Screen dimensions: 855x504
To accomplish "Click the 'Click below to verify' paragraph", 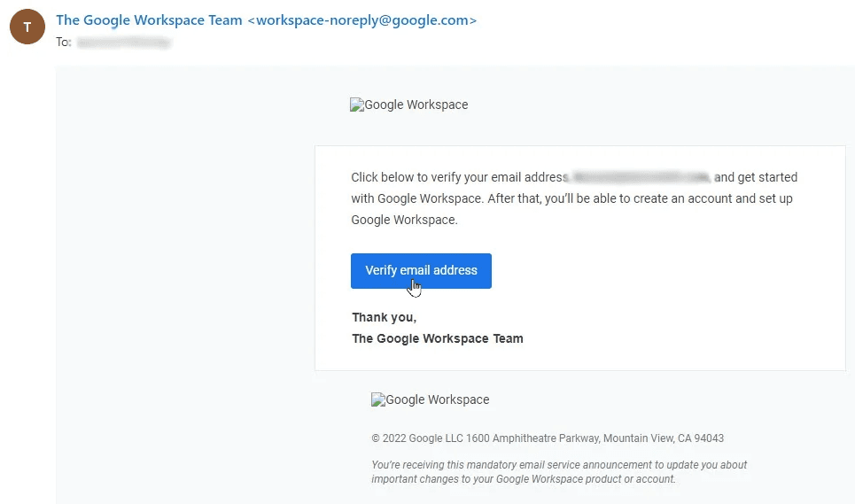I will 574,198.
